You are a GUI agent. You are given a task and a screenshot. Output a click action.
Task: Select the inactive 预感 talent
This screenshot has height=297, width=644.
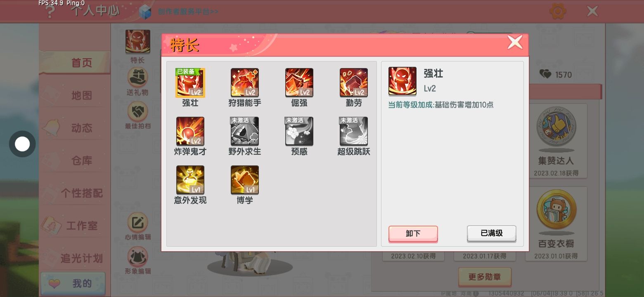point(299,131)
